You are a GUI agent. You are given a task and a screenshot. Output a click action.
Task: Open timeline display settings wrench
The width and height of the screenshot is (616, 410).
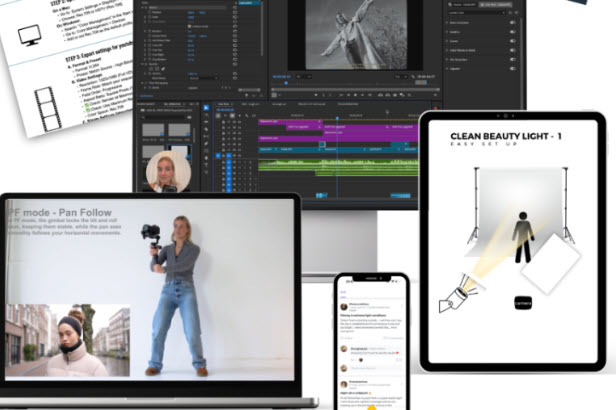[x=247, y=115]
